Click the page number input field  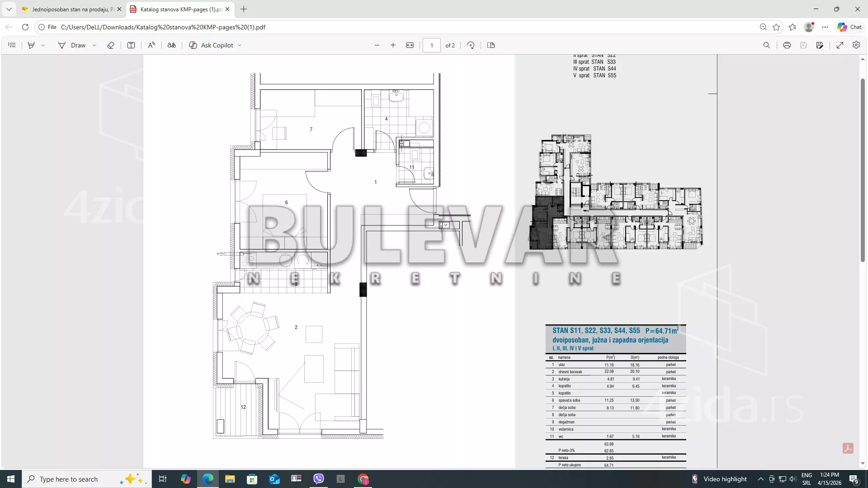click(431, 45)
